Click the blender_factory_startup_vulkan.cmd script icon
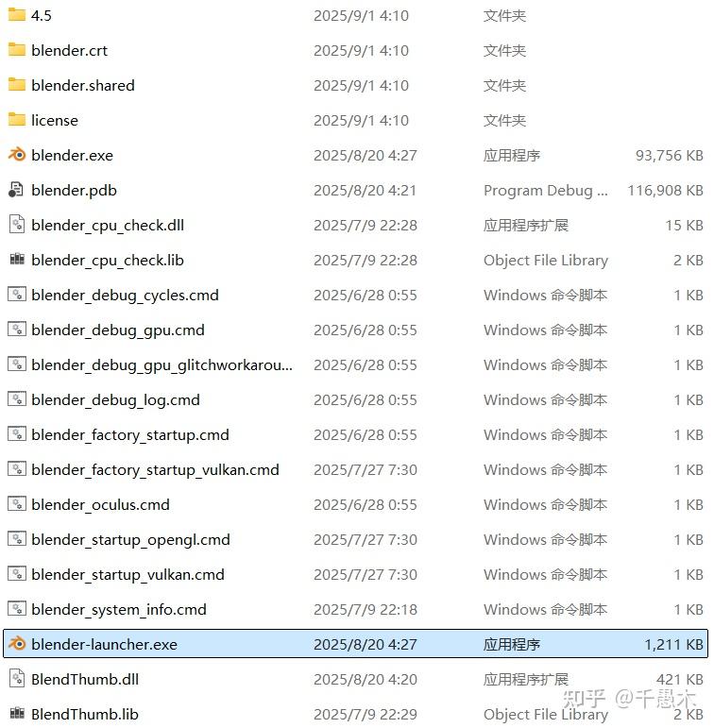714x728 pixels. [x=17, y=469]
